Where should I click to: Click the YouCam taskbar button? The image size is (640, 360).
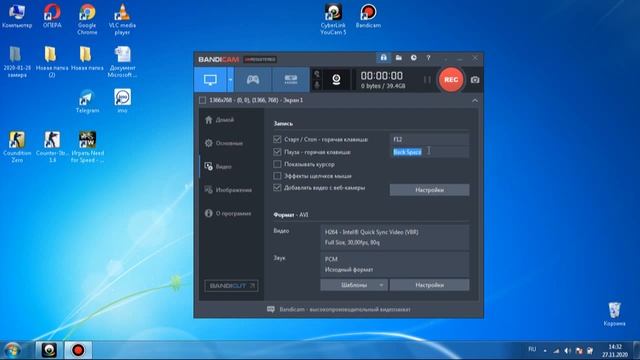coord(49,350)
